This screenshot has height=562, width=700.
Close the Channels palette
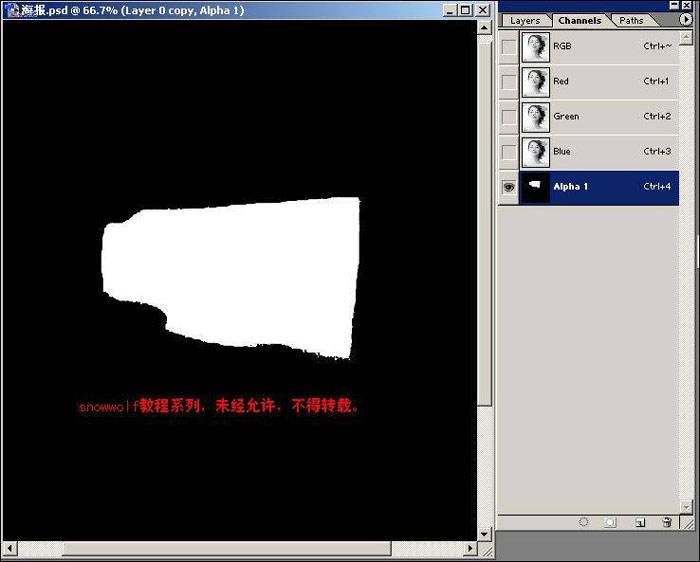tap(686, 4)
